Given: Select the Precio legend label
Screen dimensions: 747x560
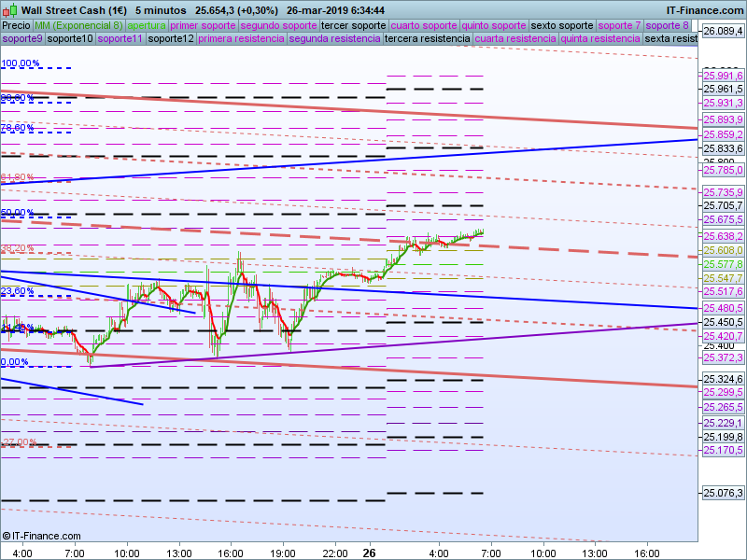Looking at the screenshot, I should click(17, 25).
